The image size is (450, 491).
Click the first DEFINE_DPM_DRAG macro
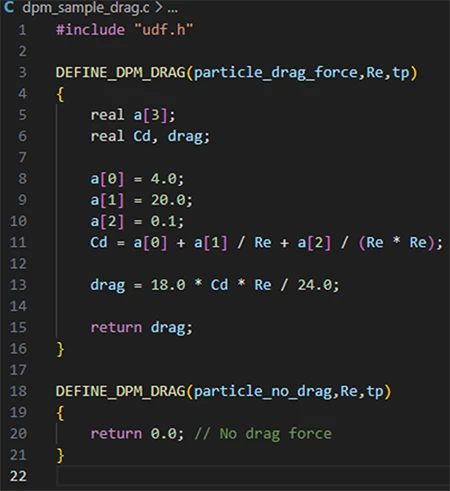[x=120, y=72]
